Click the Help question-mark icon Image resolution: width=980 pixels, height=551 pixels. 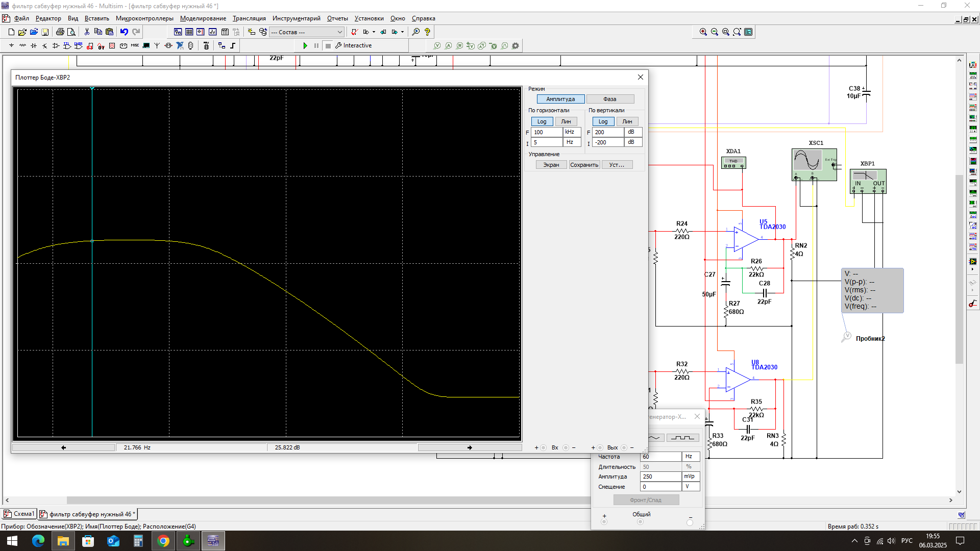point(427,32)
